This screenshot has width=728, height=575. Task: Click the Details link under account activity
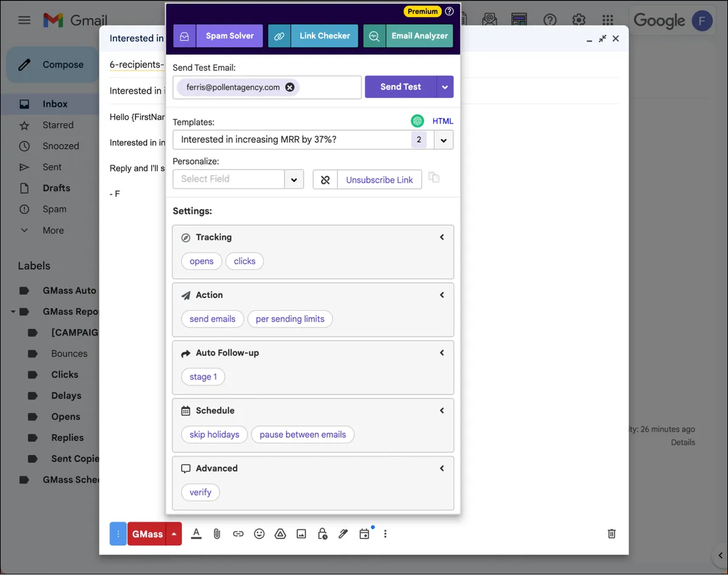point(682,443)
